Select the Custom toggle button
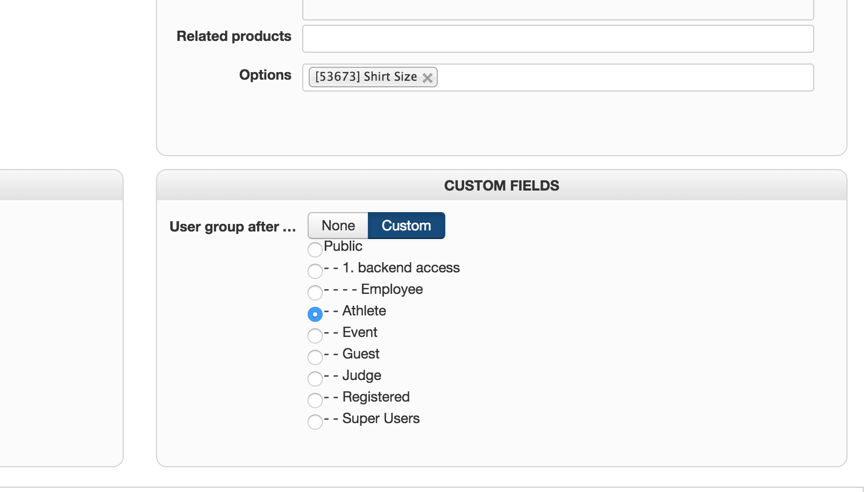The height and width of the screenshot is (492, 868). pyautogui.click(x=406, y=226)
